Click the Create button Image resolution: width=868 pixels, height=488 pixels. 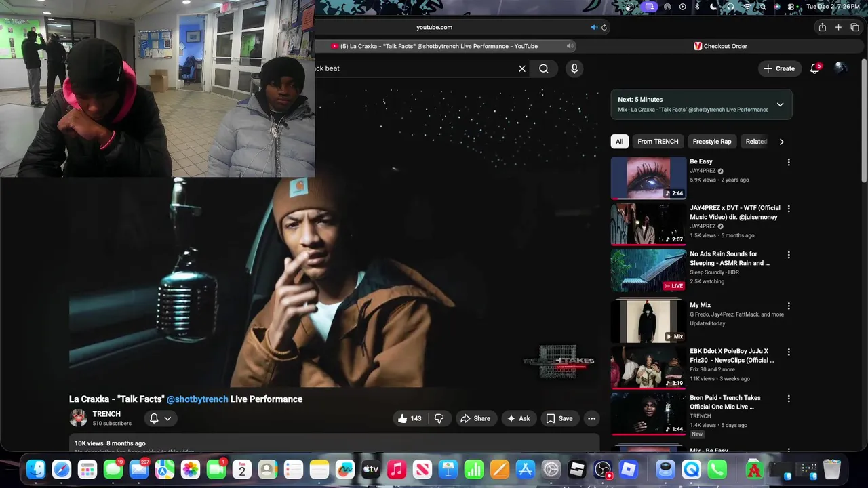779,68
